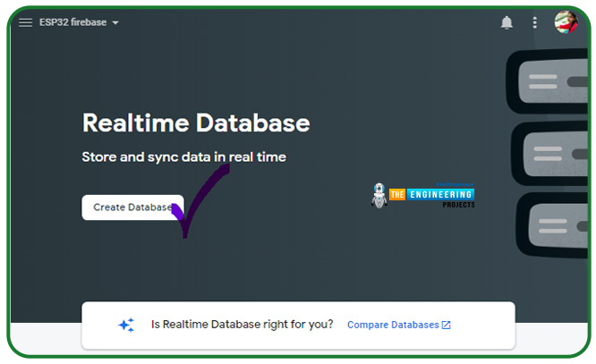Click the Create Database button

(132, 207)
